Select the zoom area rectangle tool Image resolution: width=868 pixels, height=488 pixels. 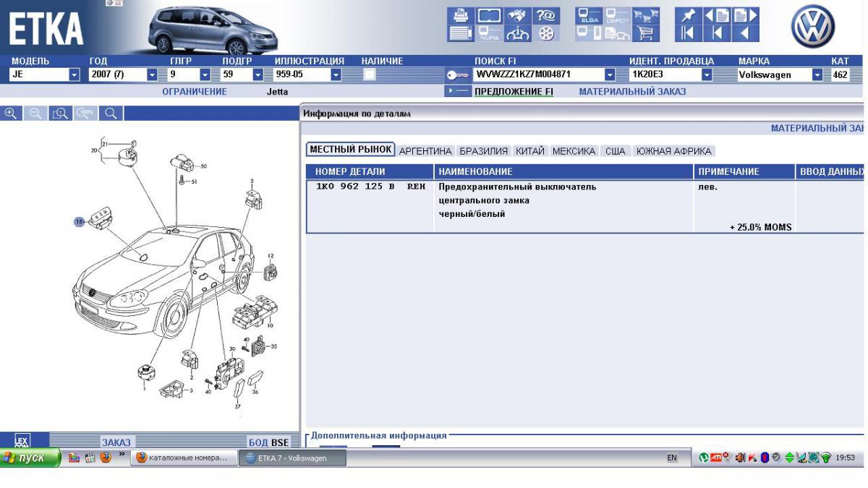click(61, 114)
